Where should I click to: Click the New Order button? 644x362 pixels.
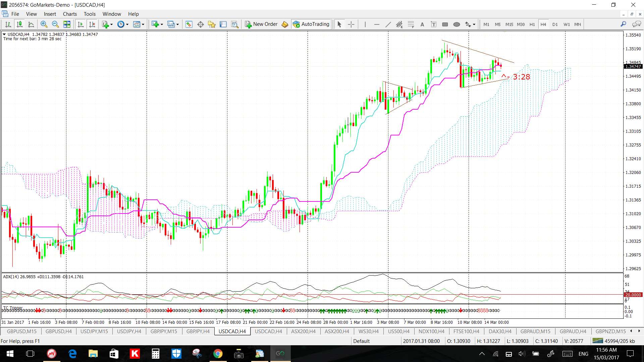click(261, 24)
